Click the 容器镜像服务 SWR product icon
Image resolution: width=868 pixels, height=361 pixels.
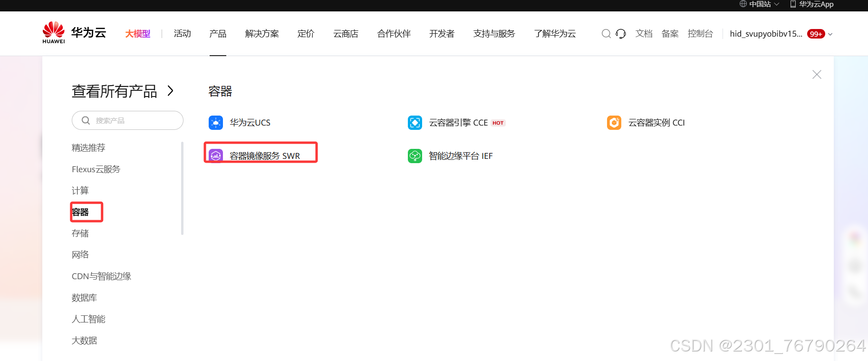point(216,156)
